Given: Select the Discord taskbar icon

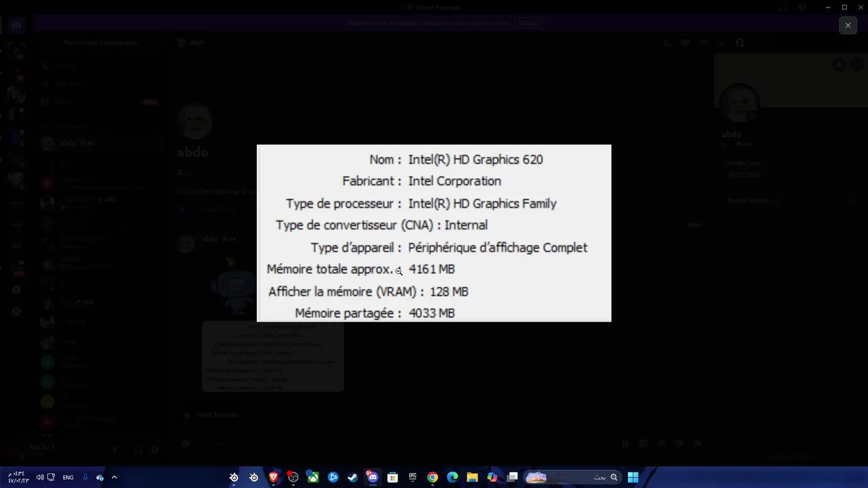Looking at the screenshot, I should (x=372, y=477).
